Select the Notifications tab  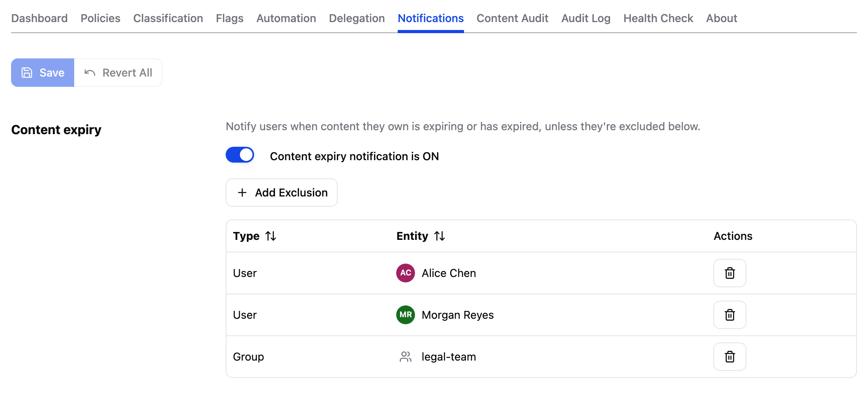click(430, 18)
